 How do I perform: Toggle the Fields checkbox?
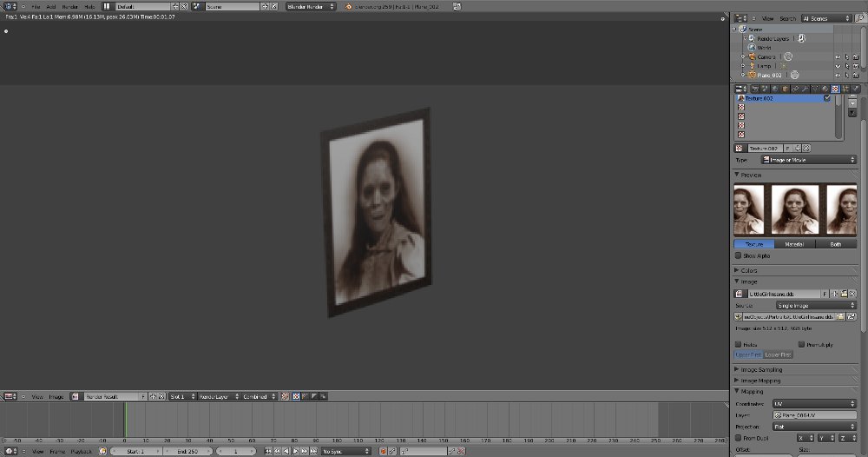coord(739,344)
